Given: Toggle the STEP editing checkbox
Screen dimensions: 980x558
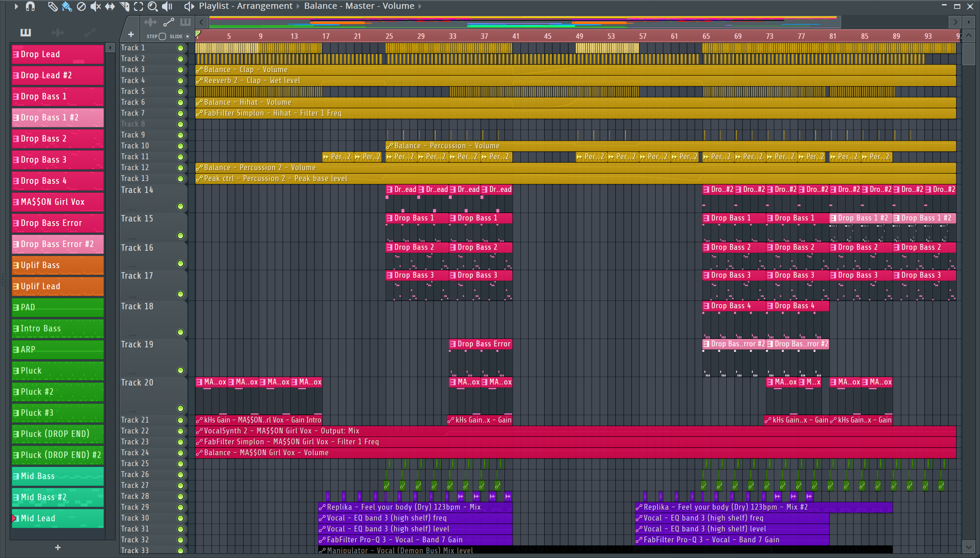Looking at the screenshot, I should coord(162,36).
